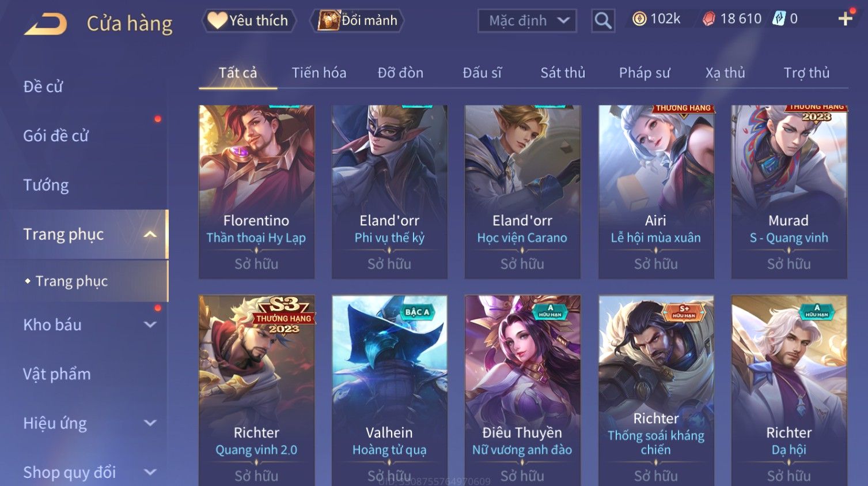
Task: Select Valhein Hoàng tử quạ skin card
Action: (389, 390)
